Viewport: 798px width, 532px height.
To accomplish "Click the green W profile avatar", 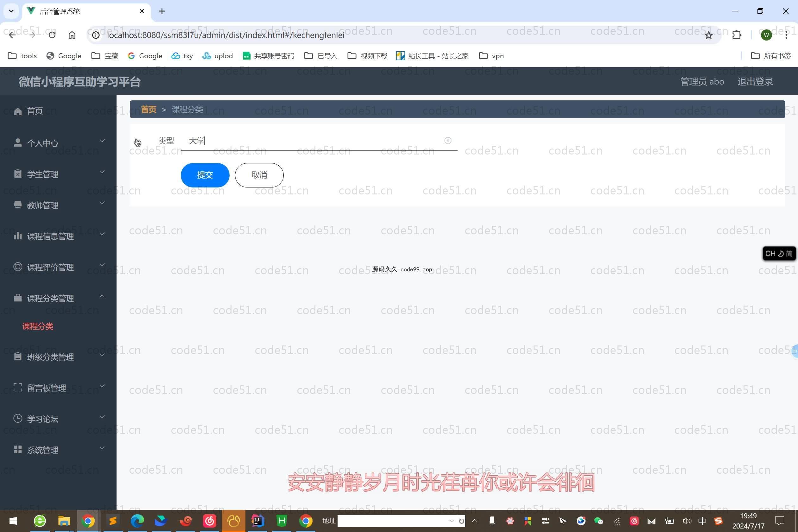I will pyautogui.click(x=766, y=35).
